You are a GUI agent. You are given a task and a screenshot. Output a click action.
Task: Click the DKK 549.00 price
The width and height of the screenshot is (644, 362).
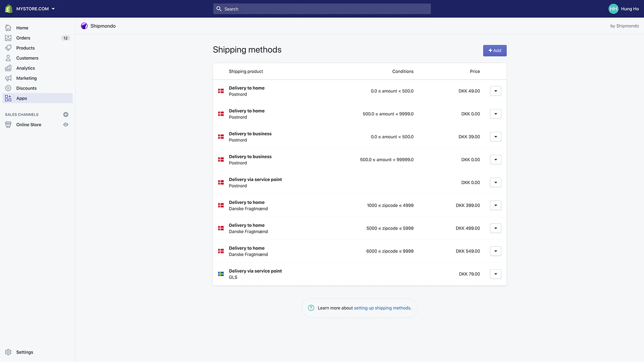[x=468, y=251]
